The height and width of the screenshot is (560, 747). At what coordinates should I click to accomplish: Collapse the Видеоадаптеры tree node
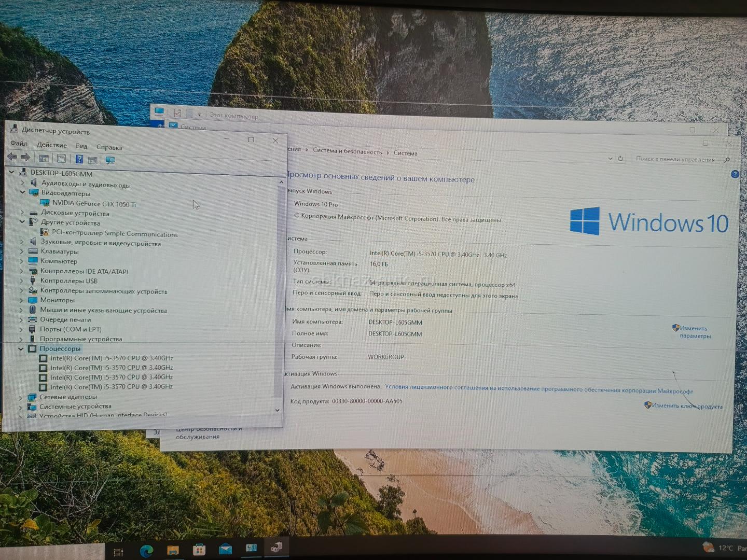click(x=22, y=192)
